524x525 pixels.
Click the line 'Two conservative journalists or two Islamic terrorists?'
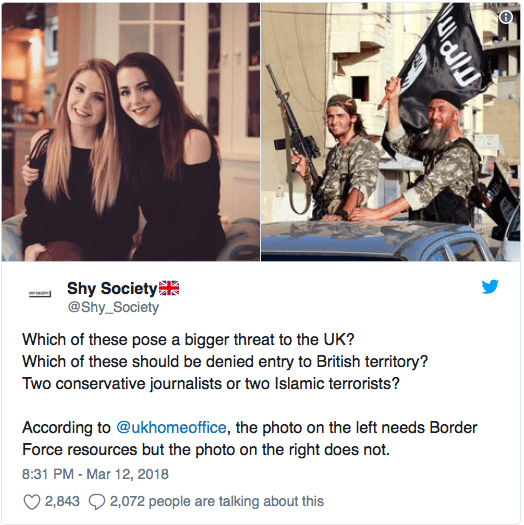click(x=211, y=384)
